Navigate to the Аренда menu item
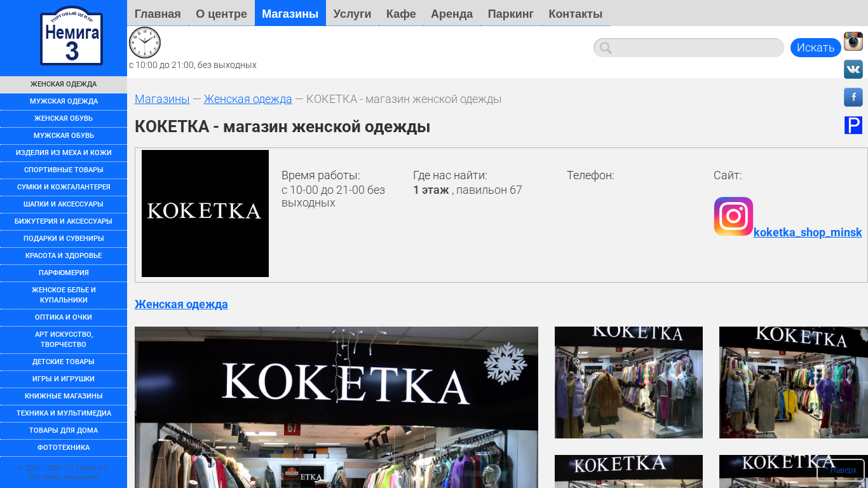 tap(452, 13)
